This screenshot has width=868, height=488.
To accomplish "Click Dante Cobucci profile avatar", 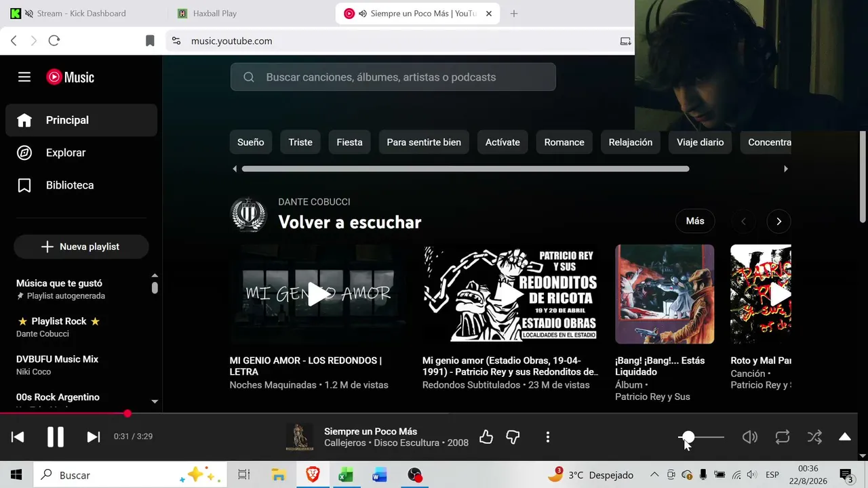I will (248, 214).
